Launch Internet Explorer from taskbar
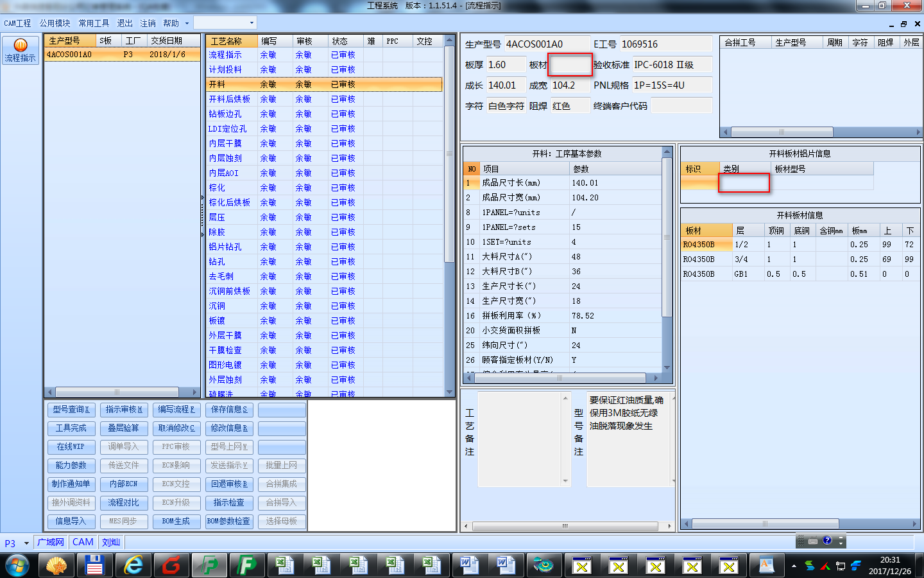Screen dimensions: 924x578 (x=133, y=565)
